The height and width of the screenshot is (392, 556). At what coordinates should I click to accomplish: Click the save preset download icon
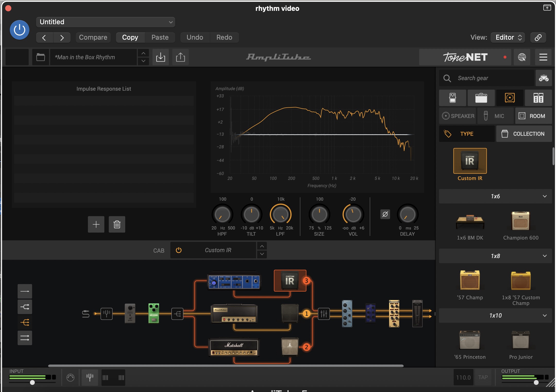[x=161, y=57]
